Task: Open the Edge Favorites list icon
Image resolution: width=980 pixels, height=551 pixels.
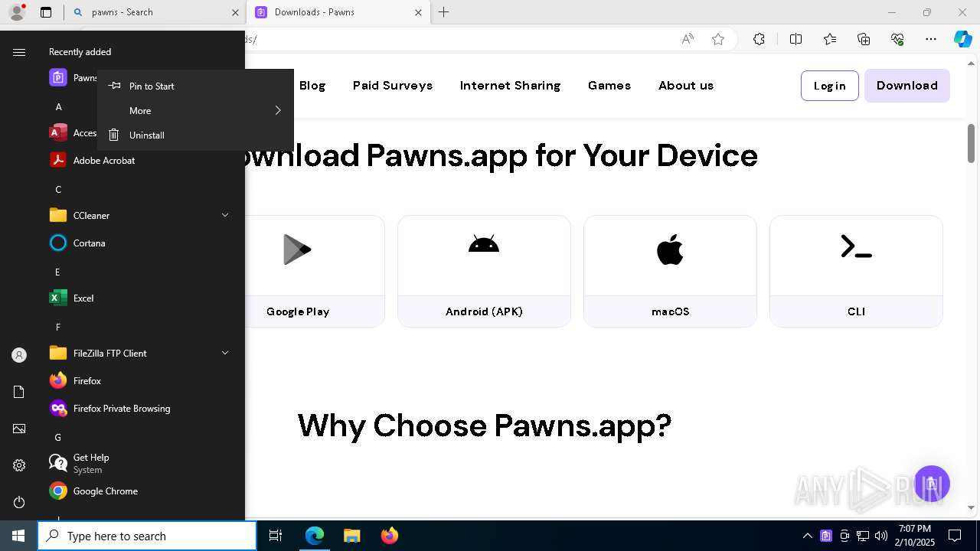Action: pyautogui.click(x=830, y=39)
